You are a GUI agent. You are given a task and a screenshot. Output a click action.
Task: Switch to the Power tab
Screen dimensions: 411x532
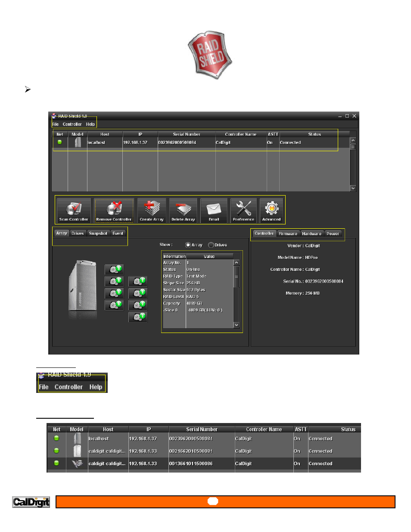333,233
